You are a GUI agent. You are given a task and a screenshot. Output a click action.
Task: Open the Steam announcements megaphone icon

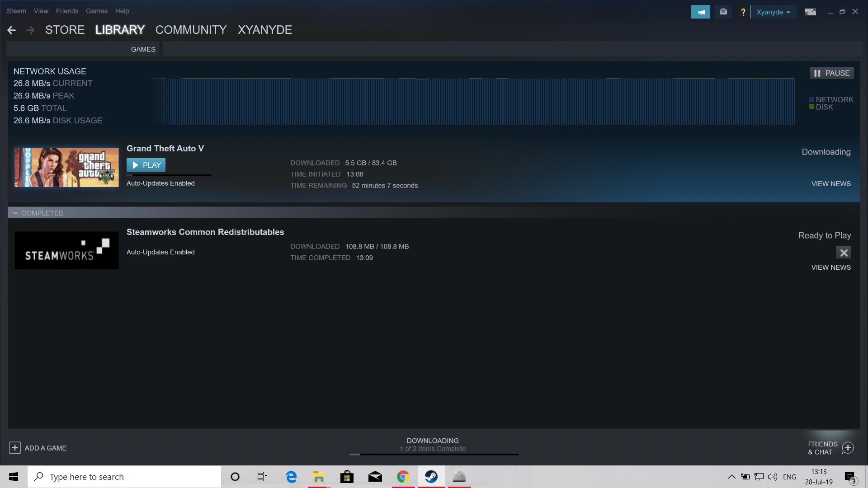[x=700, y=12]
